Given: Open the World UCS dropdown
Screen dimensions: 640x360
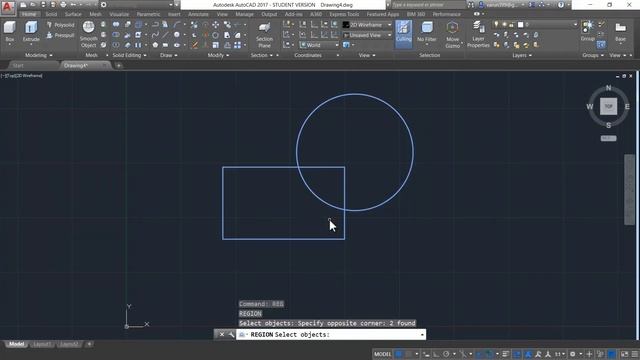Looking at the screenshot, I should coord(319,45).
